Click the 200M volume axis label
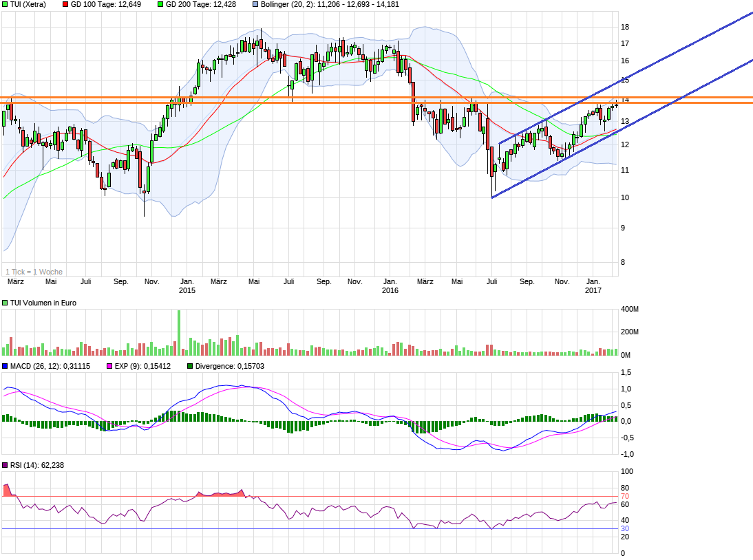The height and width of the screenshot is (560, 753). click(630, 332)
